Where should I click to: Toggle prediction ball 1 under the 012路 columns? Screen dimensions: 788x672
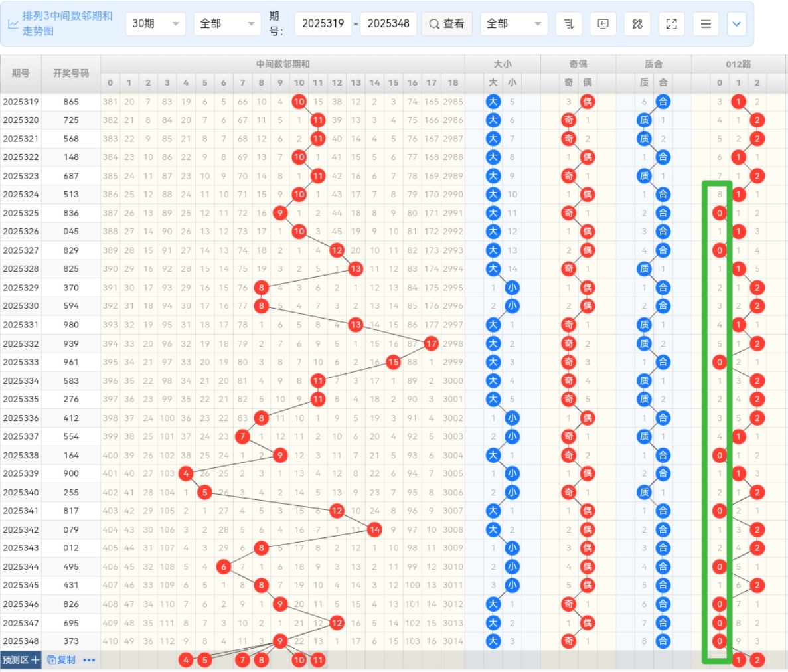tap(738, 660)
